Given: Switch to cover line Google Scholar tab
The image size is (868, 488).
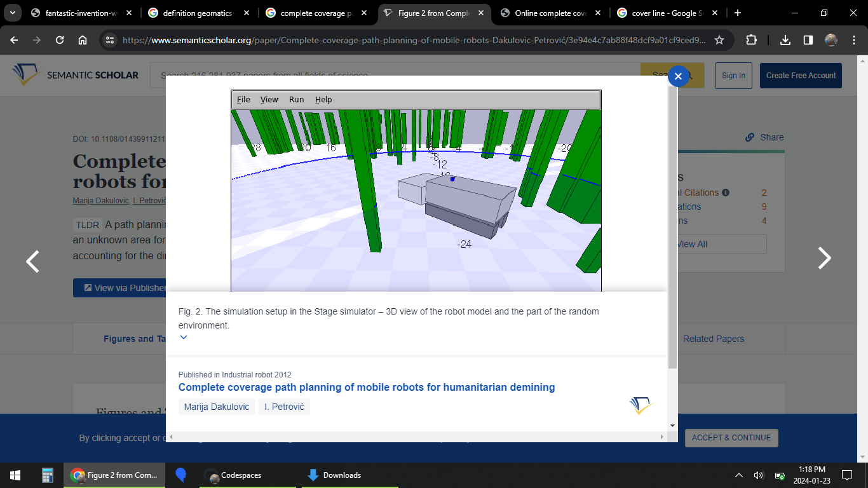Looking at the screenshot, I should tap(668, 13).
